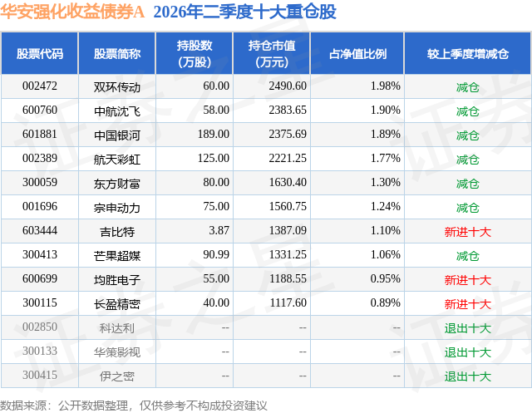
Task: Select 宗申动力 in the table
Action: (x=117, y=207)
